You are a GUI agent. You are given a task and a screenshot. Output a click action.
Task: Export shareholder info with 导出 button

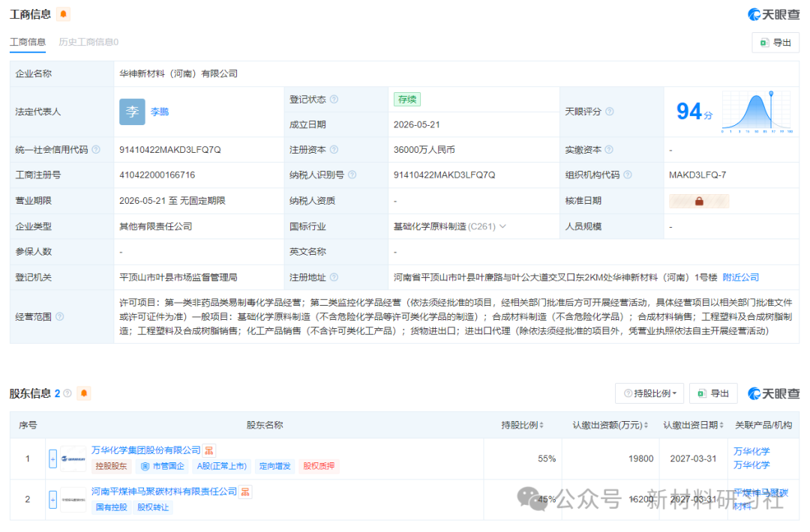713,393
